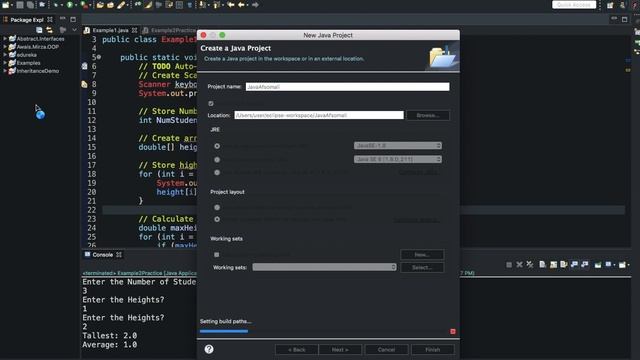
Task: Select the third JRE radio button
Action: (x=217, y=173)
